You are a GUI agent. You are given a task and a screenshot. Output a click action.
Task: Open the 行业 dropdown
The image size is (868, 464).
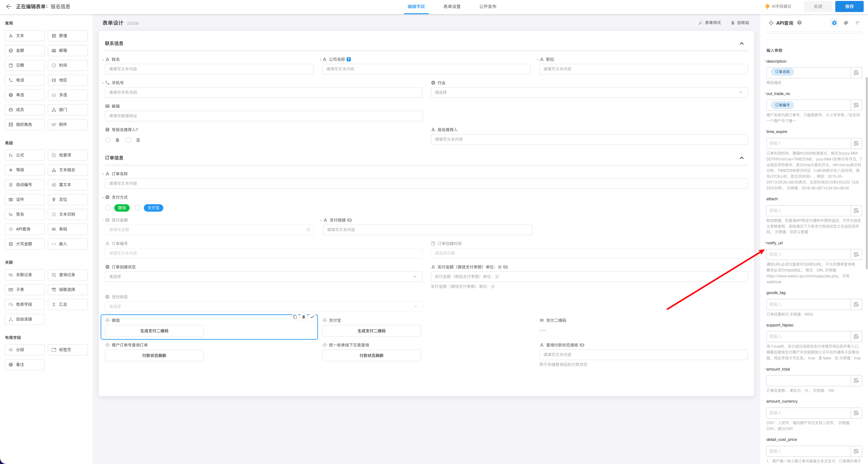click(589, 93)
